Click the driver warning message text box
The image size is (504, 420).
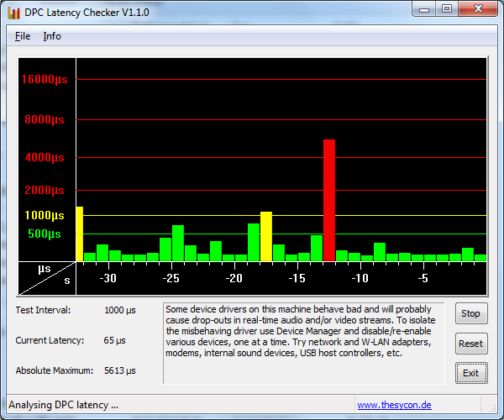[x=304, y=344]
